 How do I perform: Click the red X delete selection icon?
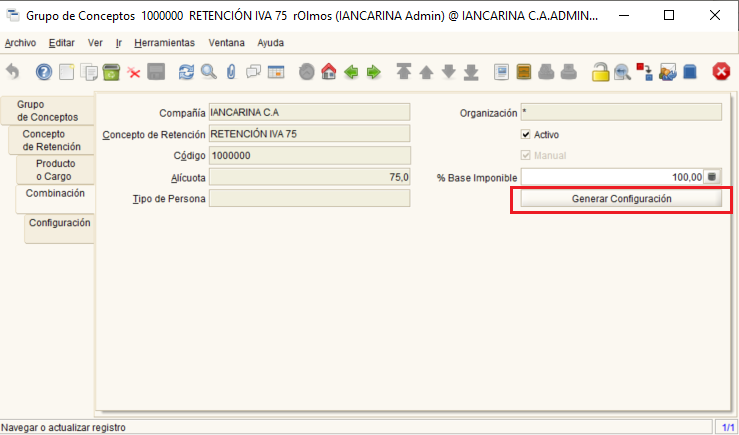tap(134, 73)
